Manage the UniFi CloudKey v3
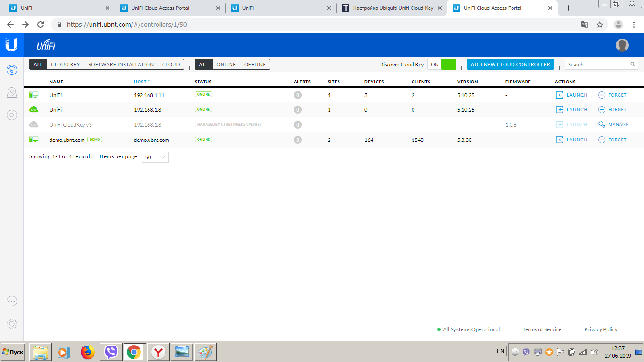644x362 pixels. [x=613, y=124]
